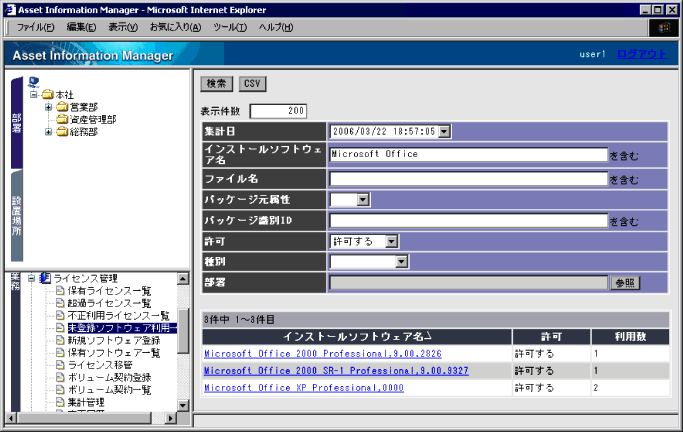Click the インストールソフトウェア名 input field

pyautogui.click(x=469, y=154)
